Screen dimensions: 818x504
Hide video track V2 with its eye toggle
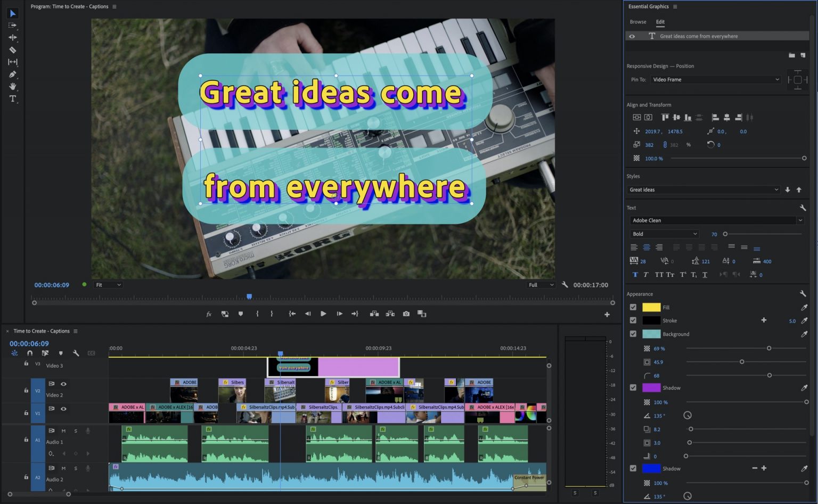(63, 384)
